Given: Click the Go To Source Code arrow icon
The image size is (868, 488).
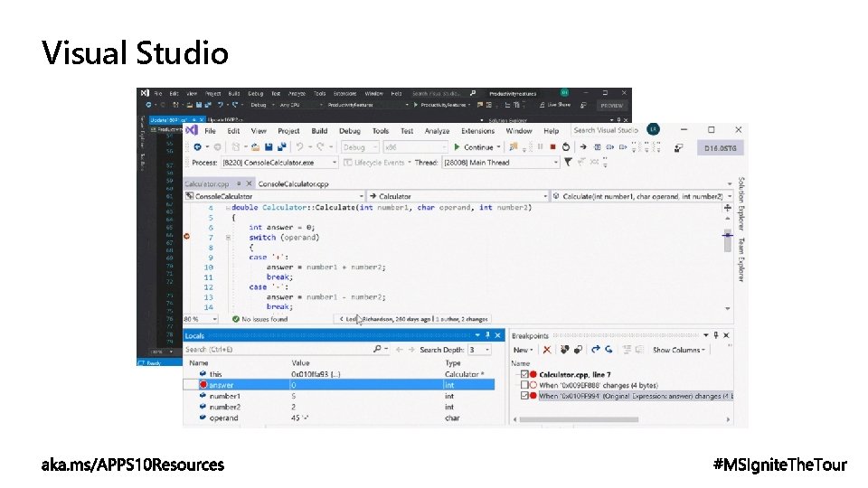Looking at the screenshot, I should [596, 350].
